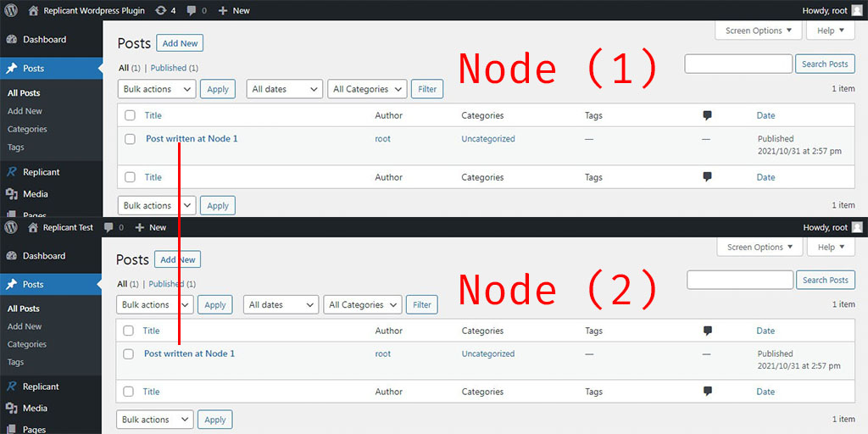Check select-all box in Node 2 table header
The width and height of the screenshot is (868, 434).
(x=129, y=331)
